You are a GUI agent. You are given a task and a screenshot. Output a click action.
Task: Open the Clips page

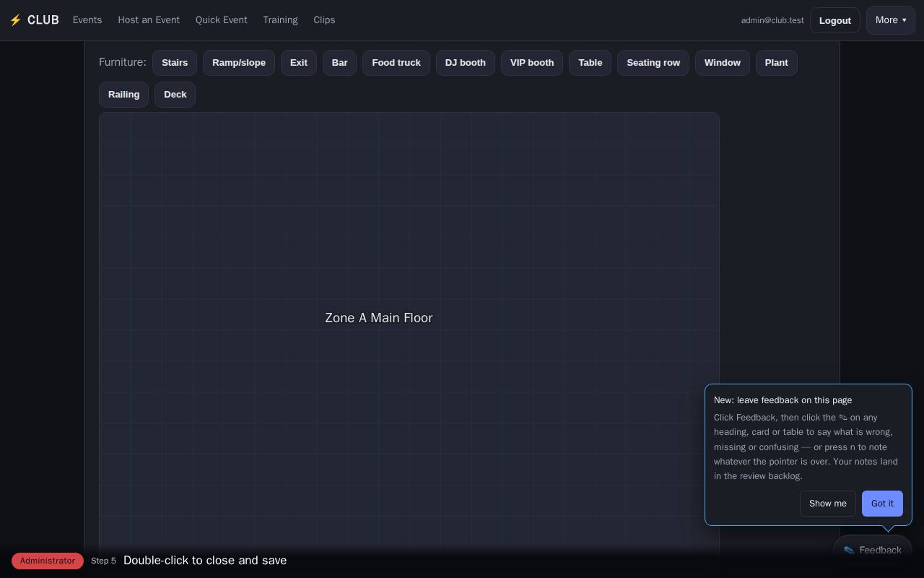pos(324,20)
